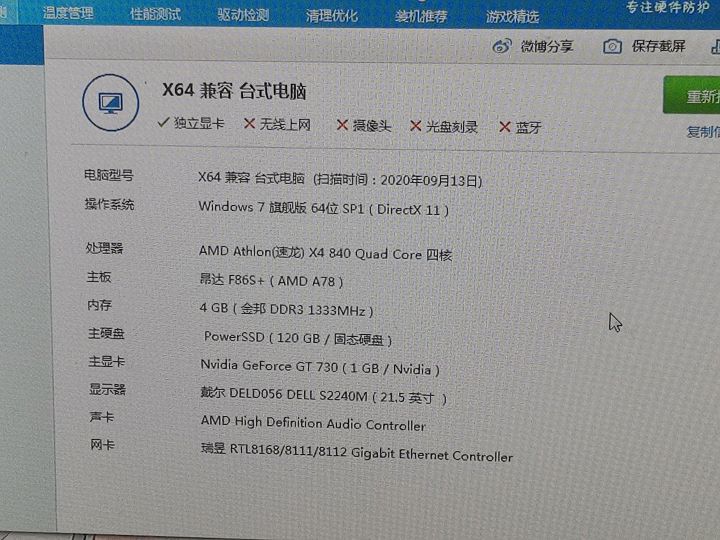Screen dimensions: 720x540
Task: Click the camera screenshot icon
Action: [x=612, y=46]
